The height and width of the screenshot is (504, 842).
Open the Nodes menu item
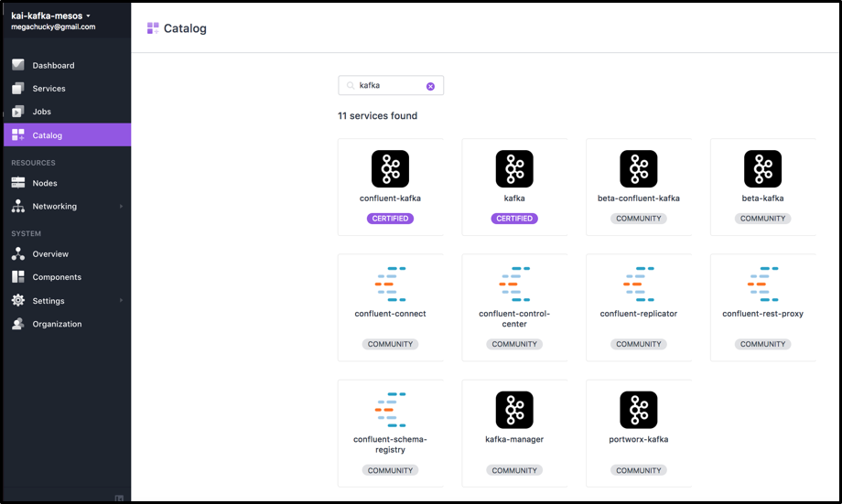tap(45, 183)
